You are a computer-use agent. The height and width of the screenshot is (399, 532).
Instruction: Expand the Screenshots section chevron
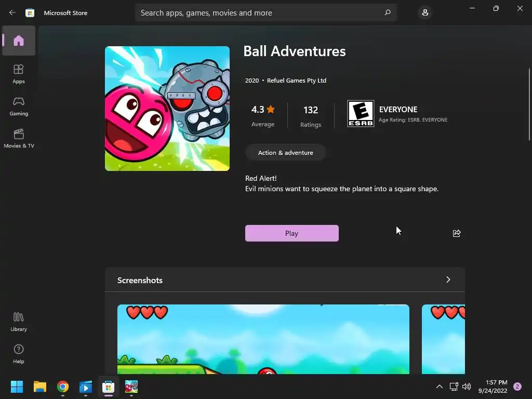click(x=448, y=280)
